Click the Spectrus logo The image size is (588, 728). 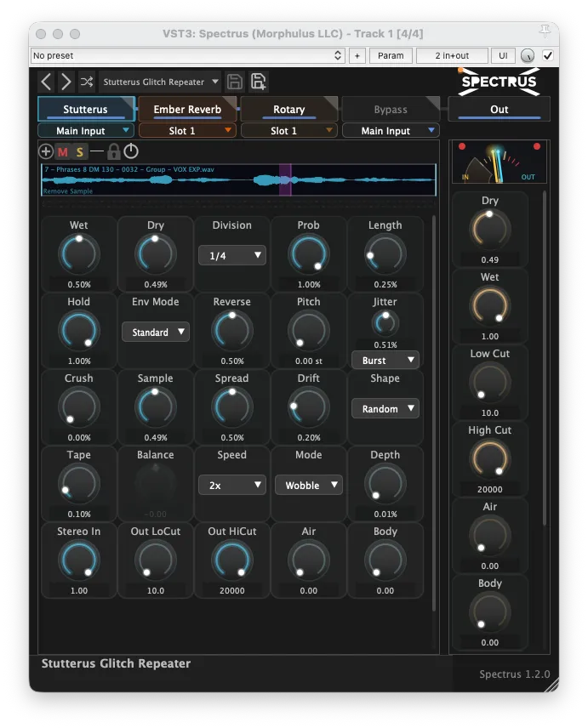[500, 82]
